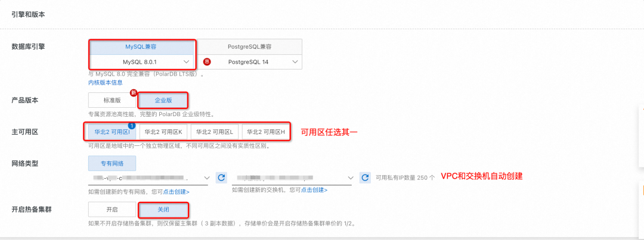Click the blue 1 badge on 可用区I
Image resolution: width=644 pixels, height=240 pixels.
(132, 125)
